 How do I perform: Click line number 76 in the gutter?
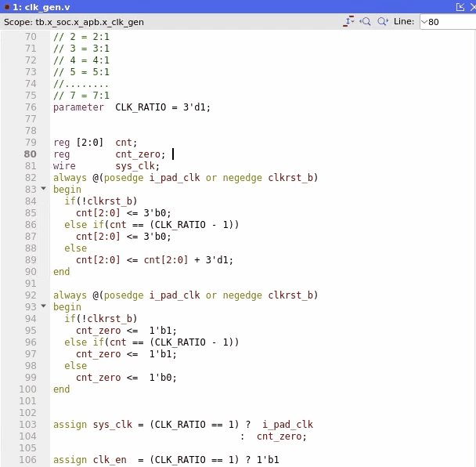pyautogui.click(x=31, y=107)
